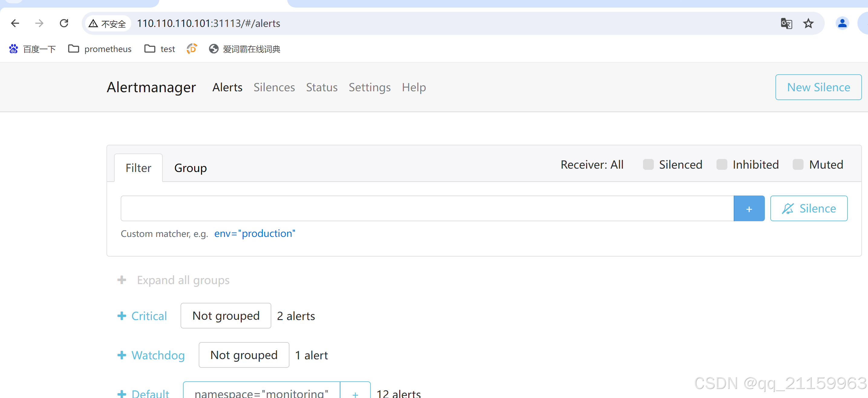Click plus icon beside Expand all groups
The image size is (868, 398).
(122, 280)
